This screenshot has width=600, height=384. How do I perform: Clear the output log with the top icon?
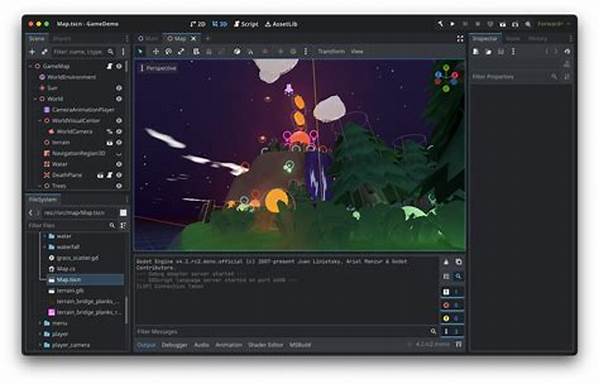click(x=446, y=262)
